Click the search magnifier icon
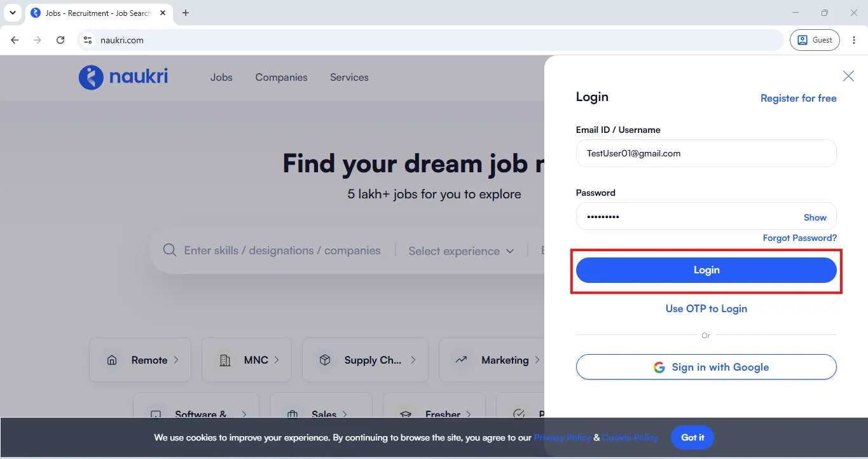Viewport: 868px width, 459px height. point(170,250)
